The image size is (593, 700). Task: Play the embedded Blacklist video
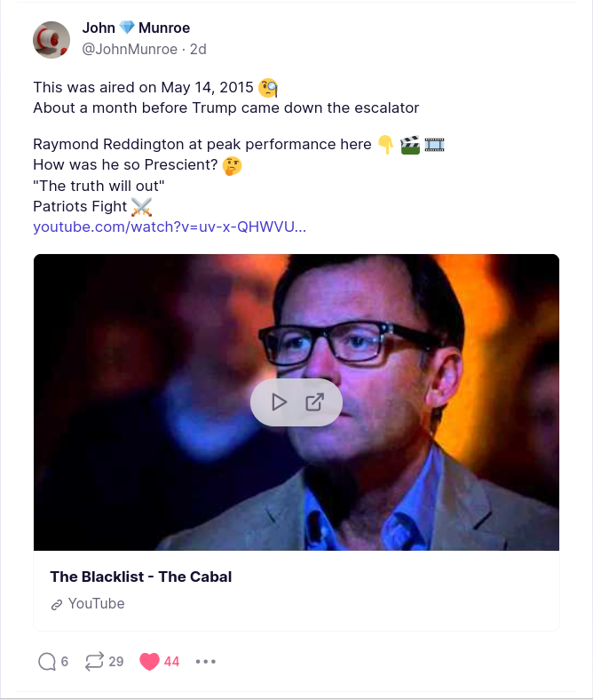point(279,402)
